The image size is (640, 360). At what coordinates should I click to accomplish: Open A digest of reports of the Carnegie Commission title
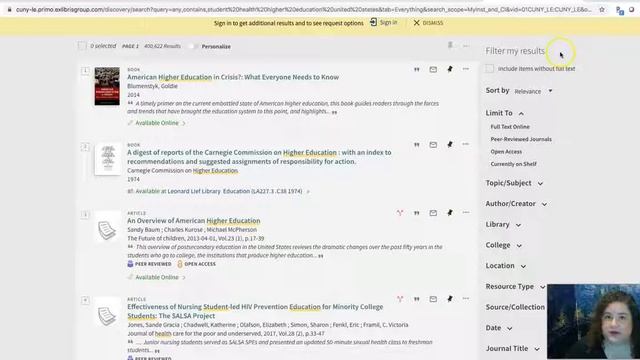[x=259, y=157]
